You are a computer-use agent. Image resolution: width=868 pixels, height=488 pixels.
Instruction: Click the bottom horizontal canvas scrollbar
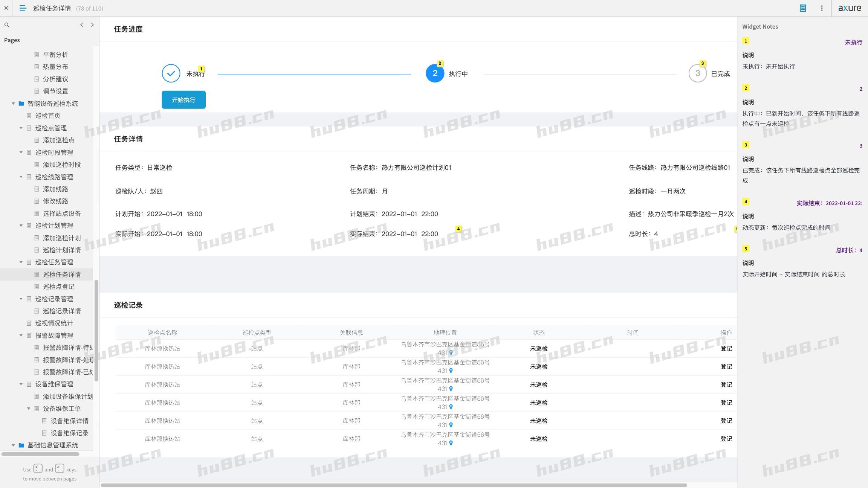click(x=393, y=485)
